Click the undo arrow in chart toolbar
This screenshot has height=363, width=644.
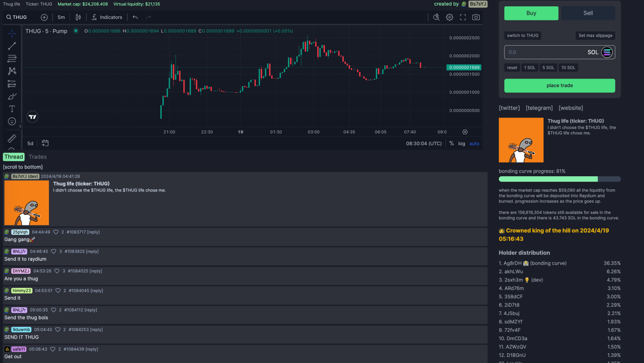click(x=135, y=17)
